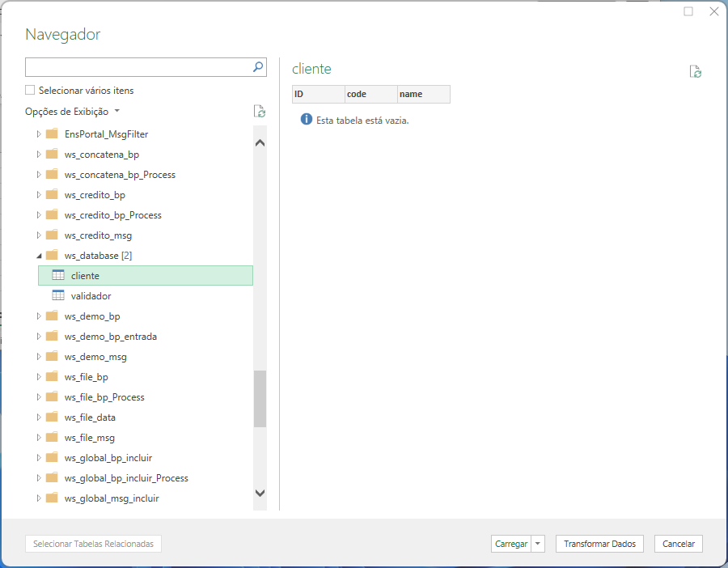
Task: Click the ws_demo_msg folder icon
Action: (x=52, y=357)
